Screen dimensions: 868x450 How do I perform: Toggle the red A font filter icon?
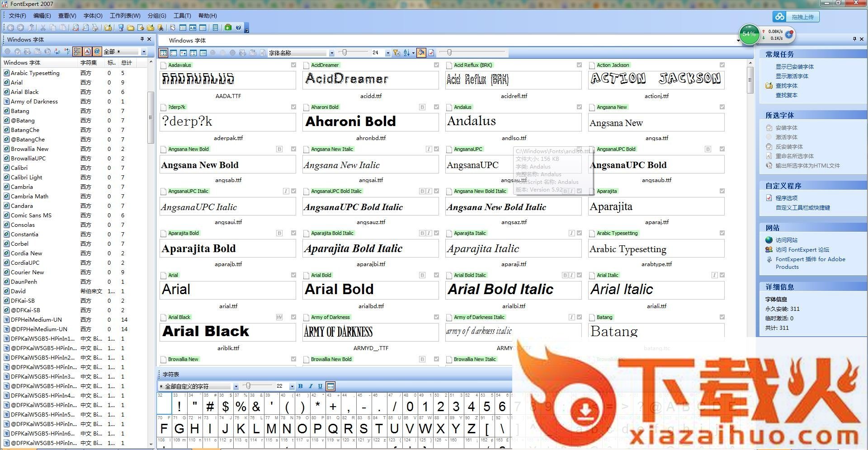(87, 52)
